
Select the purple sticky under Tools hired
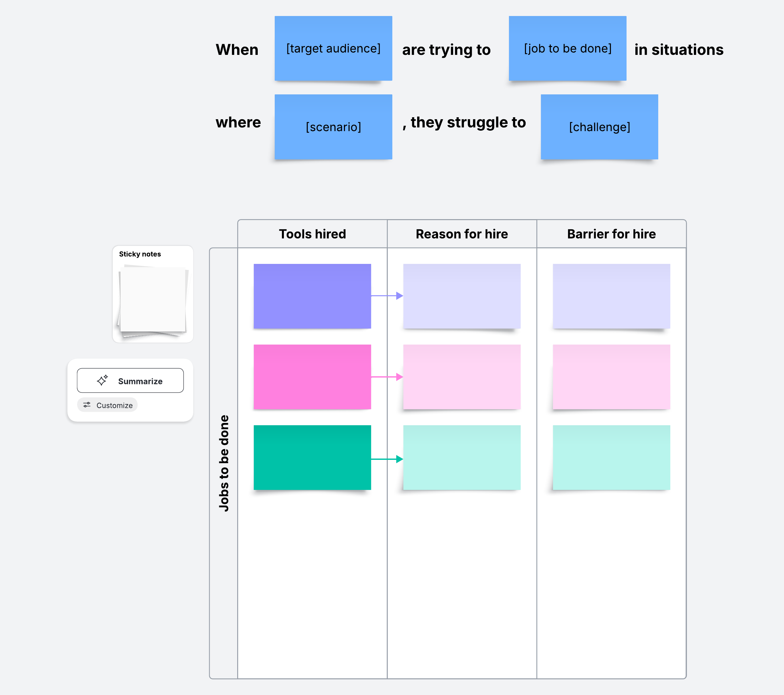312,296
